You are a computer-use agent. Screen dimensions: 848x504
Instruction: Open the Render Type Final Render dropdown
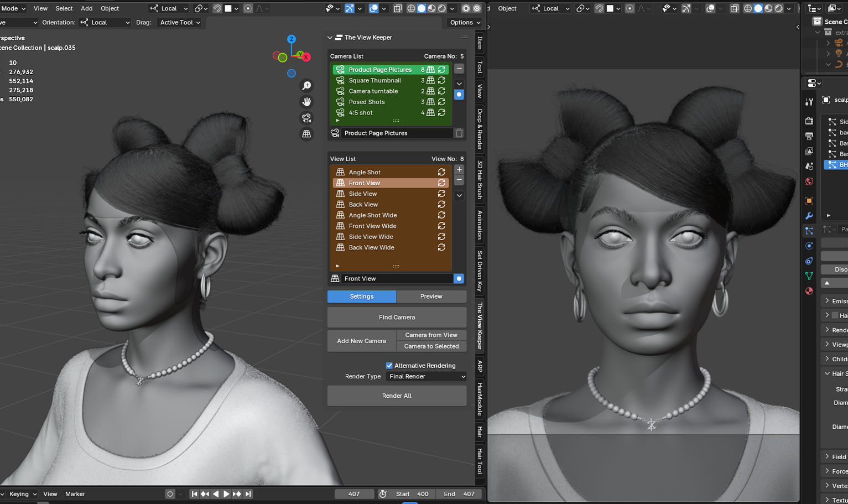[426, 377]
